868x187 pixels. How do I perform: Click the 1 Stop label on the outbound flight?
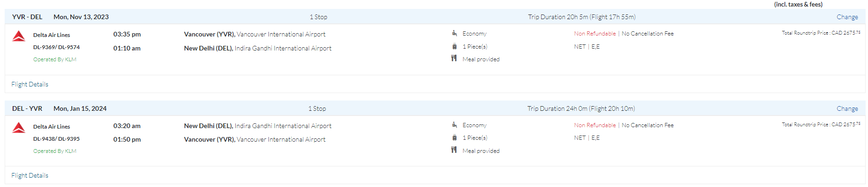point(318,17)
